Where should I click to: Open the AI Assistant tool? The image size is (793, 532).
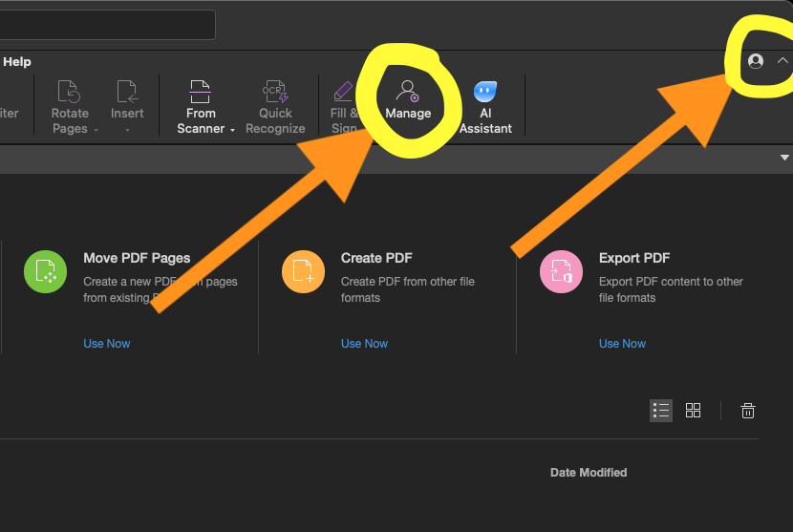pyautogui.click(x=485, y=94)
